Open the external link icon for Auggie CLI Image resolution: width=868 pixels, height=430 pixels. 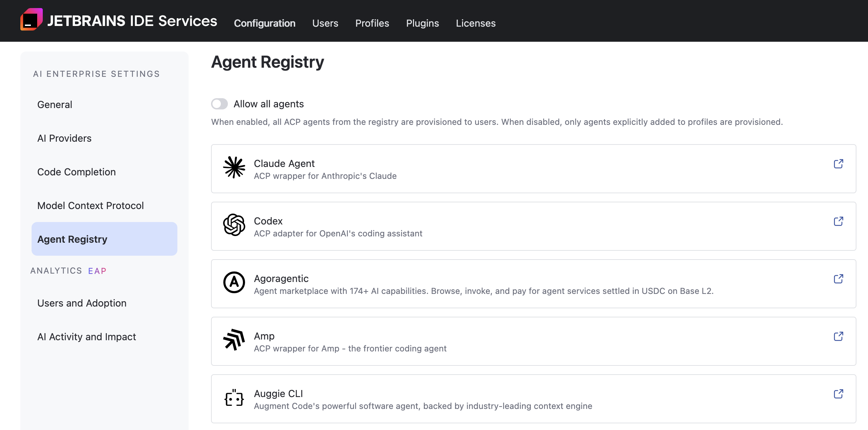point(838,394)
